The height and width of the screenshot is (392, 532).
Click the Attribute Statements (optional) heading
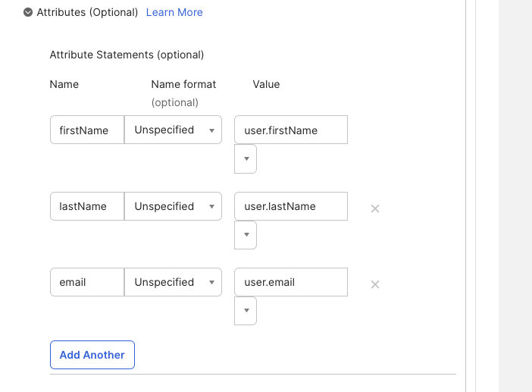[127, 55]
